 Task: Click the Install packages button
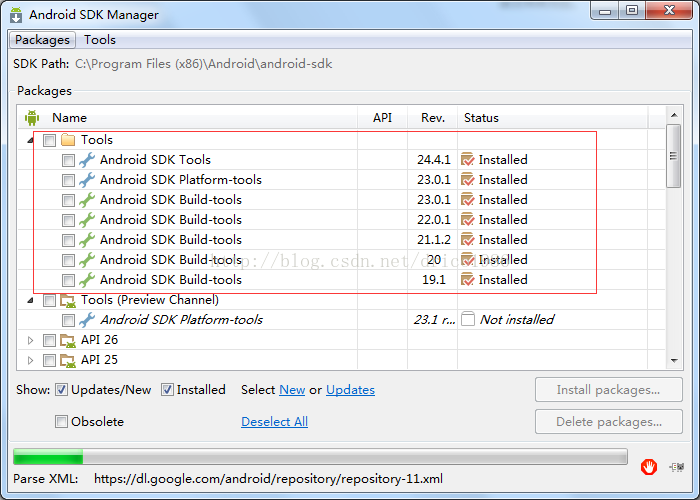pos(608,390)
